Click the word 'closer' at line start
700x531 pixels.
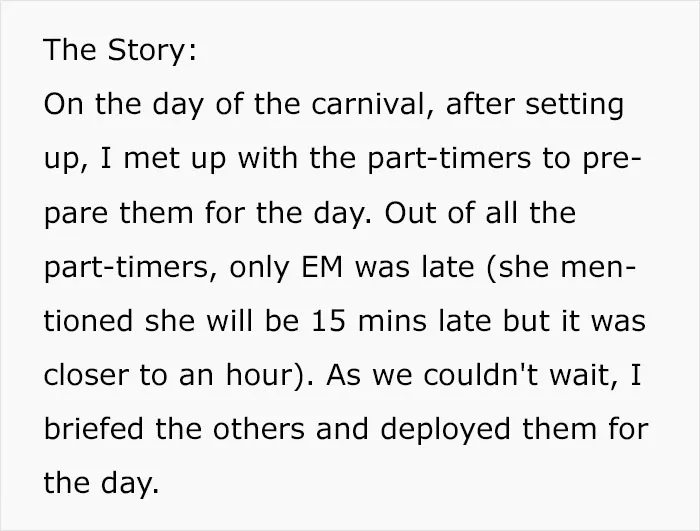pyautogui.click(x=86, y=375)
